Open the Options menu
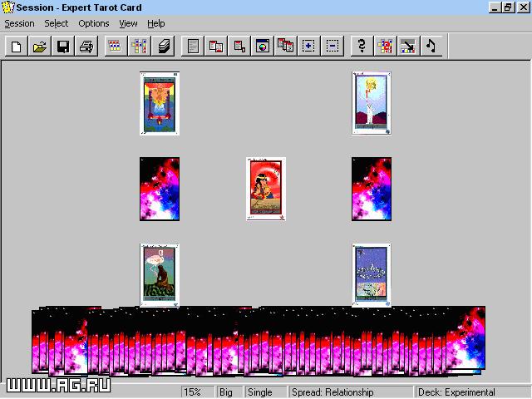The width and height of the screenshot is (532, 399). coord(94,23)
